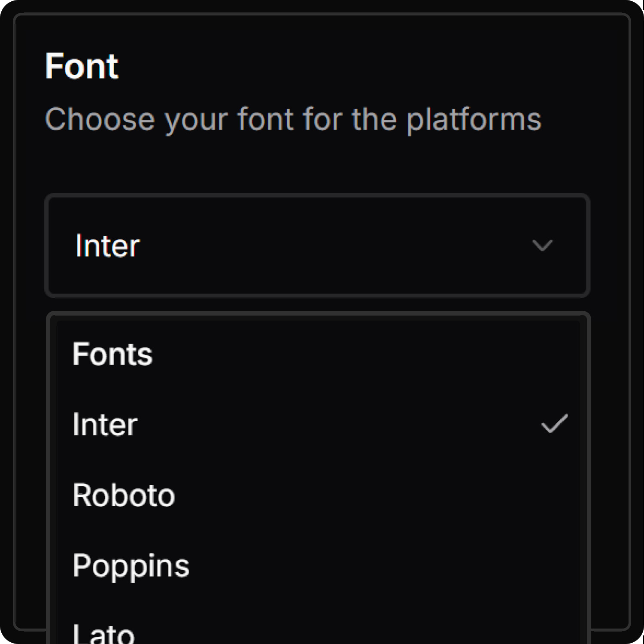Click the description text about choosing fonts
644x644 pixels.
coord(293,119)
